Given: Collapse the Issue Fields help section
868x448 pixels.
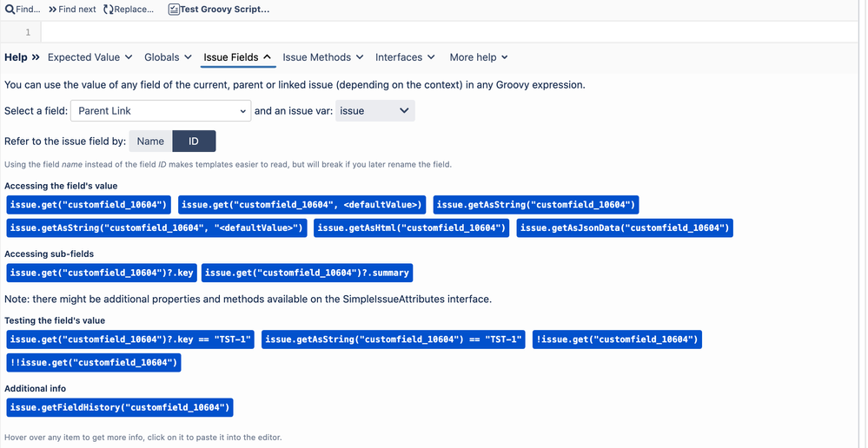Looking at the screenshot, I should 237,57.
